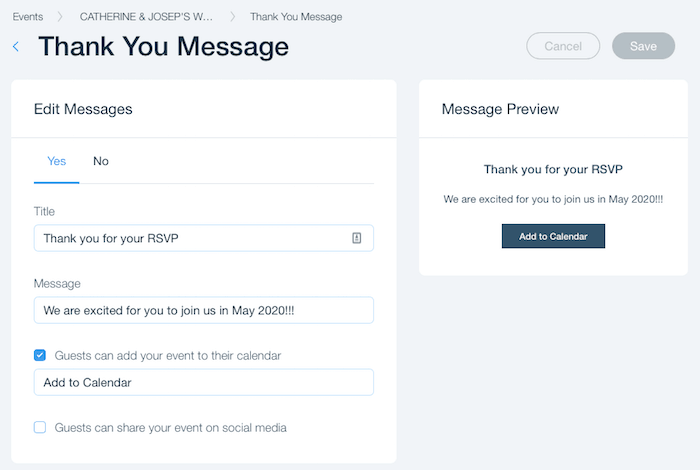Click the Message Preview panel heading

point(500,109)
